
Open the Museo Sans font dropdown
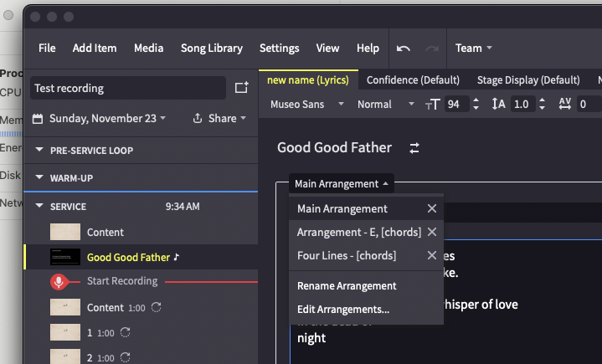(x=306, y=104)
